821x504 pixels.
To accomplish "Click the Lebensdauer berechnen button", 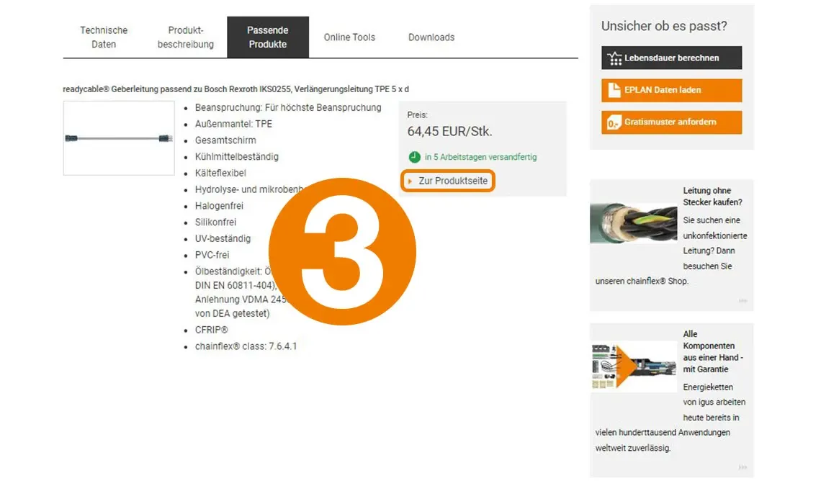I will pos(671,58).
